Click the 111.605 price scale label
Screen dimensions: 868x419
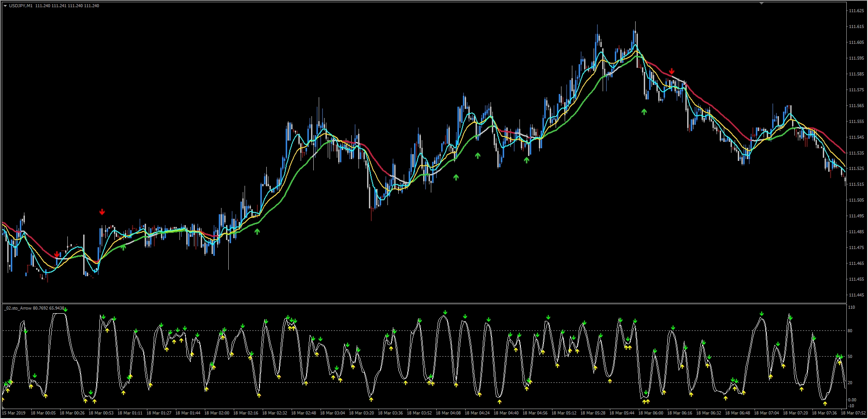pyautogui.click(x=856, y=42)
